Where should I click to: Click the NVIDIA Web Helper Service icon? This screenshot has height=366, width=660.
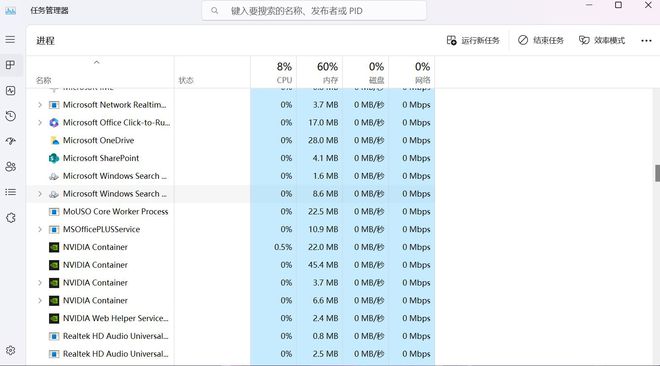54,318
